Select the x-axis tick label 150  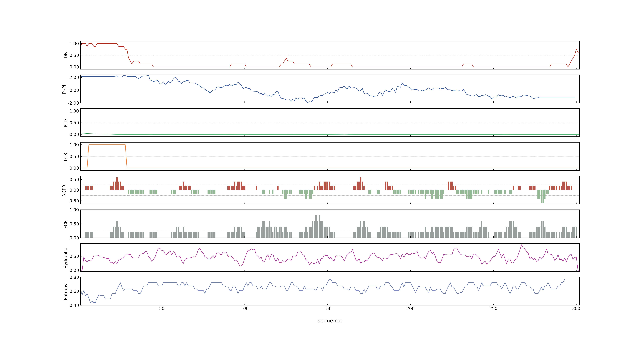[x=327, y=309]
